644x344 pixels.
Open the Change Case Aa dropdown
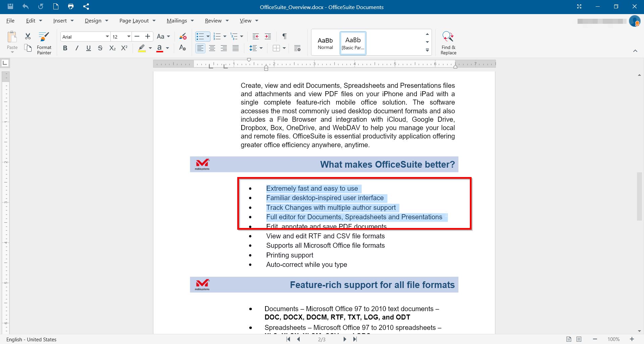point(163,37)
